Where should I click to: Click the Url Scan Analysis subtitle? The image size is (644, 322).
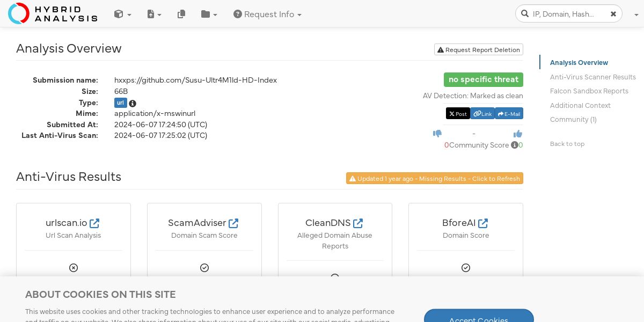[74, 236]
